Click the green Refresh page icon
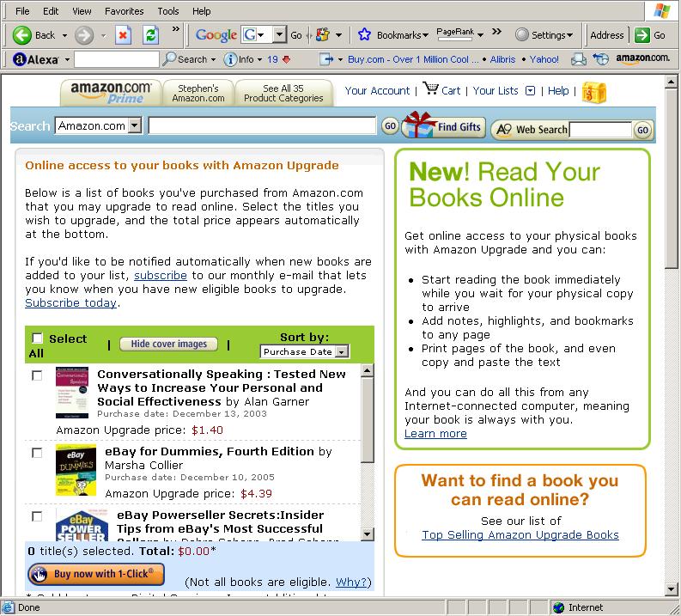The height and width of the screenshot is (616, 681). click(150, 35)
